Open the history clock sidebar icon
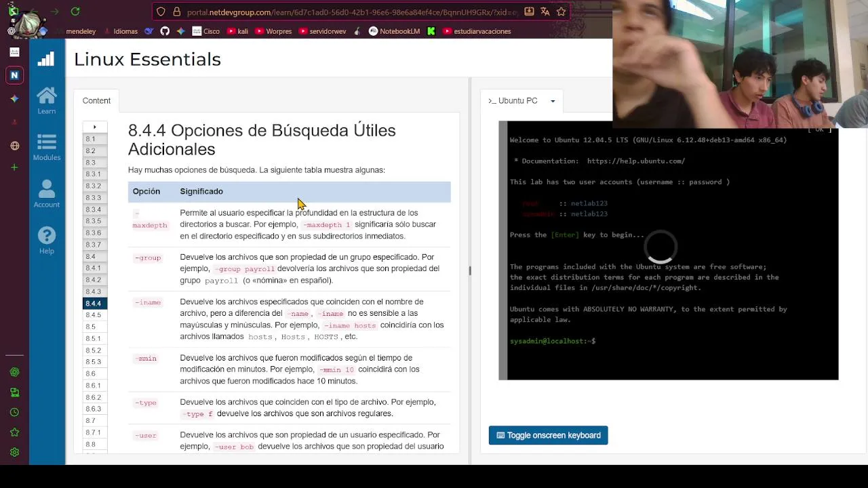Image resolution: width=868 pixels, height=488 pixels. pyautogui.click(x=14, y=412)
